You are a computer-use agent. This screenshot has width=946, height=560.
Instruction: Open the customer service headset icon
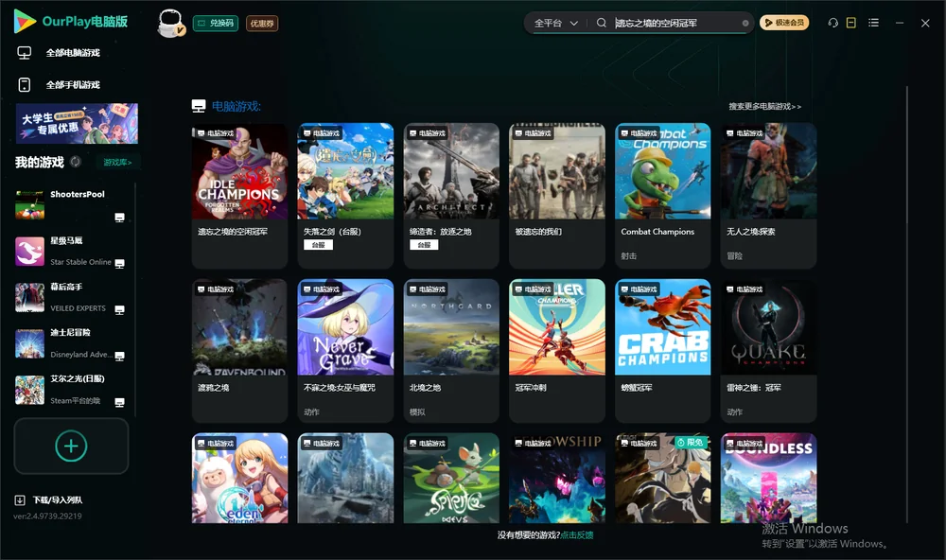tap(832, 23)
